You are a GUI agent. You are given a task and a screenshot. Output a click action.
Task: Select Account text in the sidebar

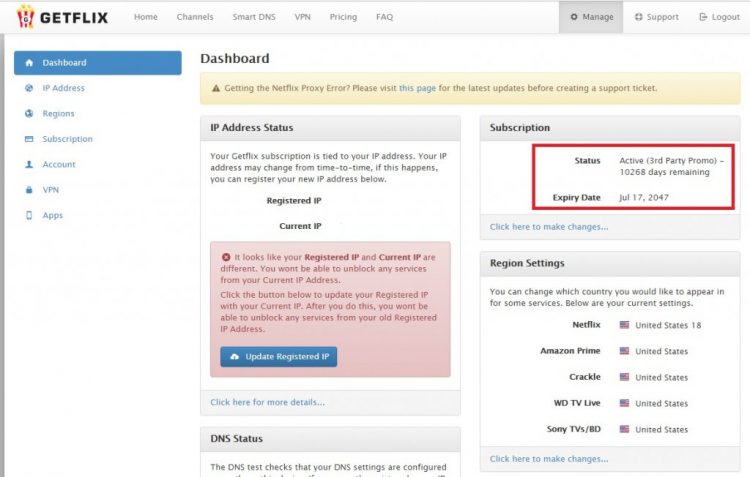pyautogui.click(x=59, y=164)
